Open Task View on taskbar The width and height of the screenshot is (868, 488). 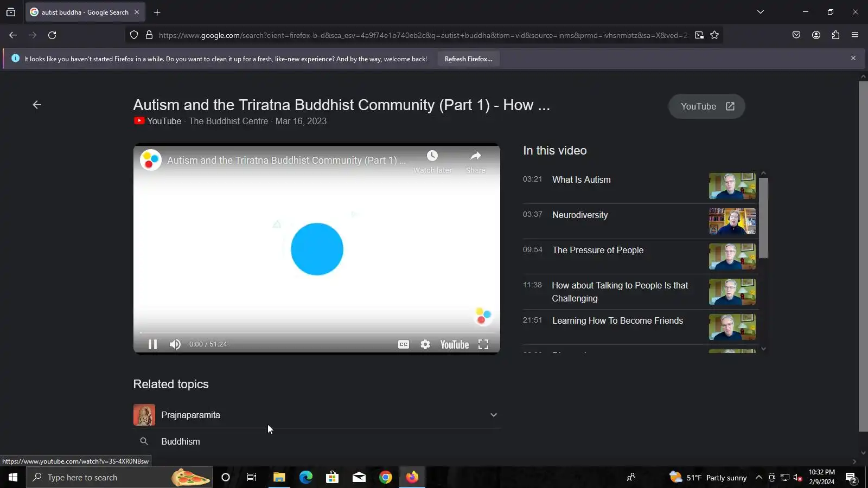(252, 477)
